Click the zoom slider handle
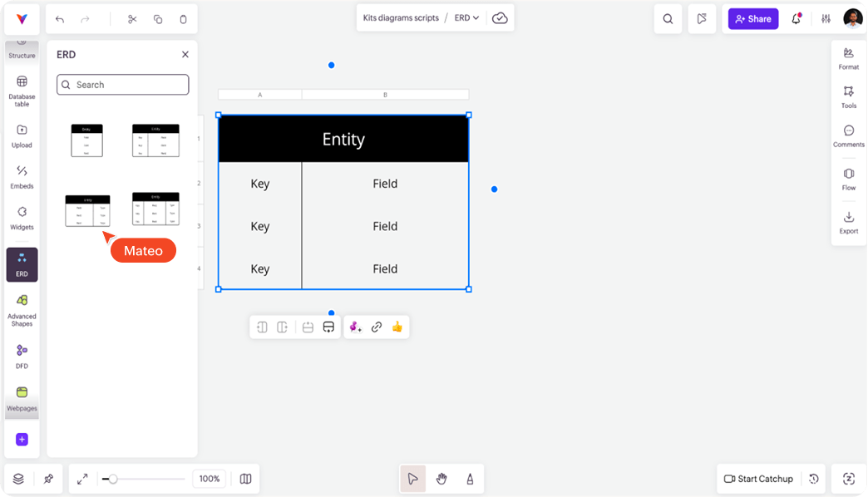Image resolution: width=868 pixels, height=497 pixels. coord(113,479)
